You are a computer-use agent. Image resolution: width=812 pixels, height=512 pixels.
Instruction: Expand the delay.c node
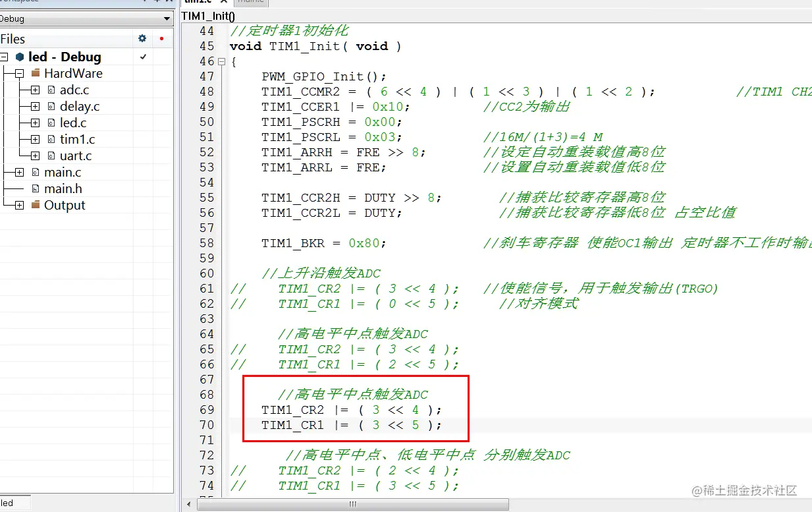click(x=35, y=107)
